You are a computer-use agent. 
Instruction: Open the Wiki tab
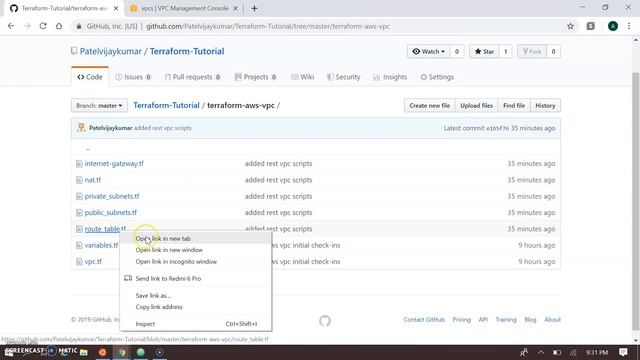(x=302, y=77)
